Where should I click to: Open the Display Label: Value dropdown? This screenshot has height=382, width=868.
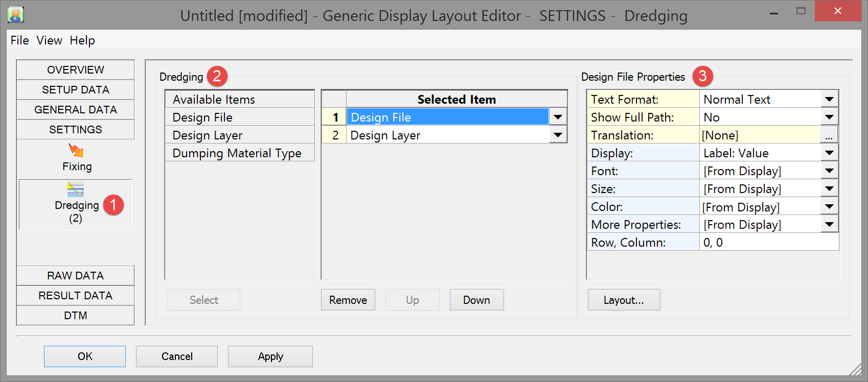click(x=829, y=153)
